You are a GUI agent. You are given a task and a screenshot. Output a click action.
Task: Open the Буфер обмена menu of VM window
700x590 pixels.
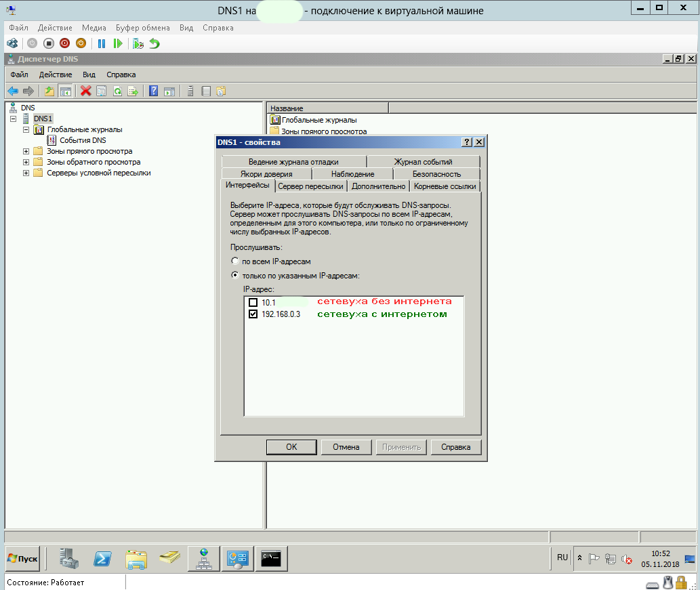(143, 28)
